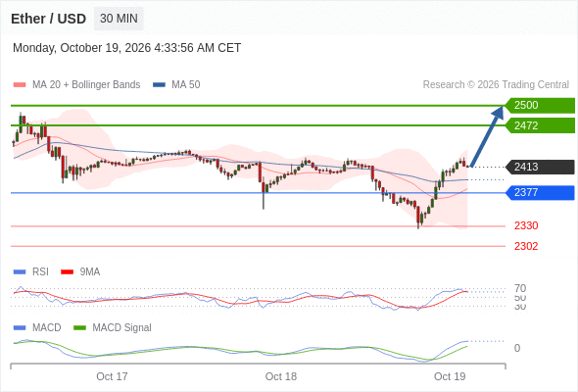Click the MACD Signal legend swatch

click(x=79, y=327)
